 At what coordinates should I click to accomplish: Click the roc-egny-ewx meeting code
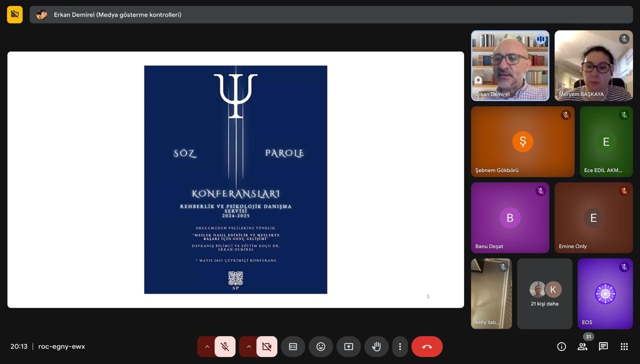coord(61,347)
